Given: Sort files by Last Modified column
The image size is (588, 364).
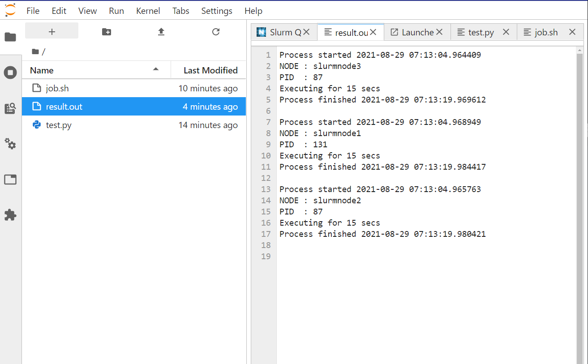Looking at the screenshot, I should click(210, 70).
